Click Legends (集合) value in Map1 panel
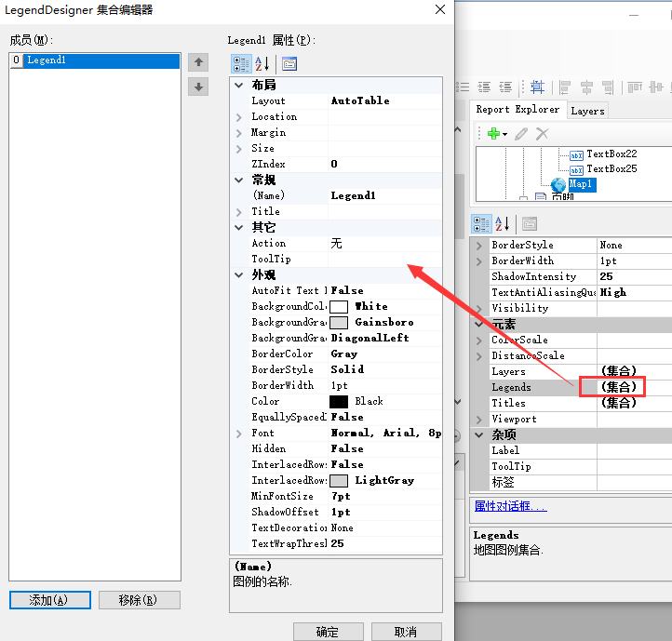The height and width of the screenshot is (641, 672). click(x=618, y=387)
